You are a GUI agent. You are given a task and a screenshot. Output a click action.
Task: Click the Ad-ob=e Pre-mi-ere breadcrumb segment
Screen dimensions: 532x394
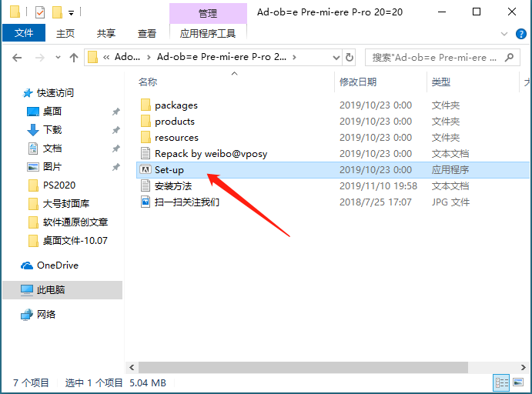tap(222, 57)
